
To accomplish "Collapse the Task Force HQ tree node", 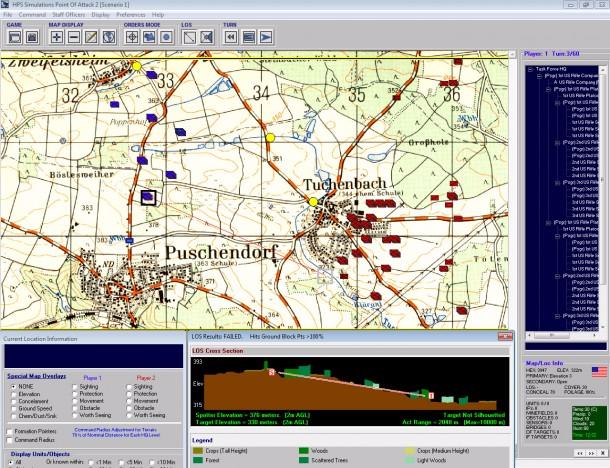I will [530, 69].
